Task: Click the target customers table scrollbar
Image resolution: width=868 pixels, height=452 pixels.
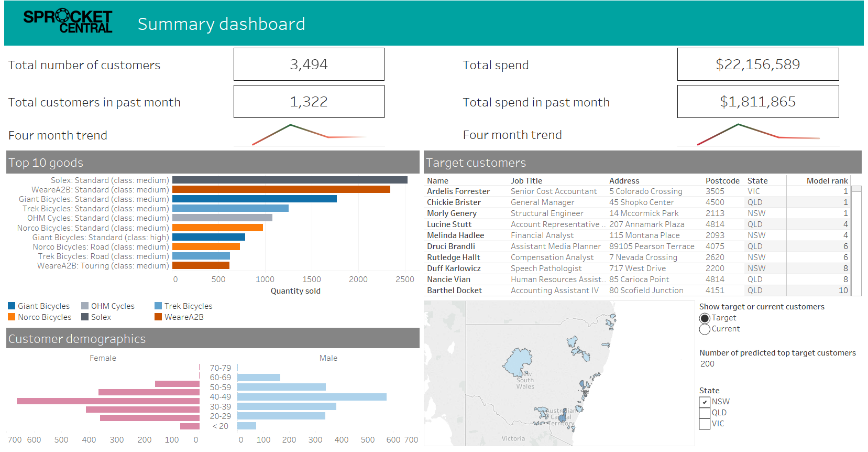Action: (856, 241)
